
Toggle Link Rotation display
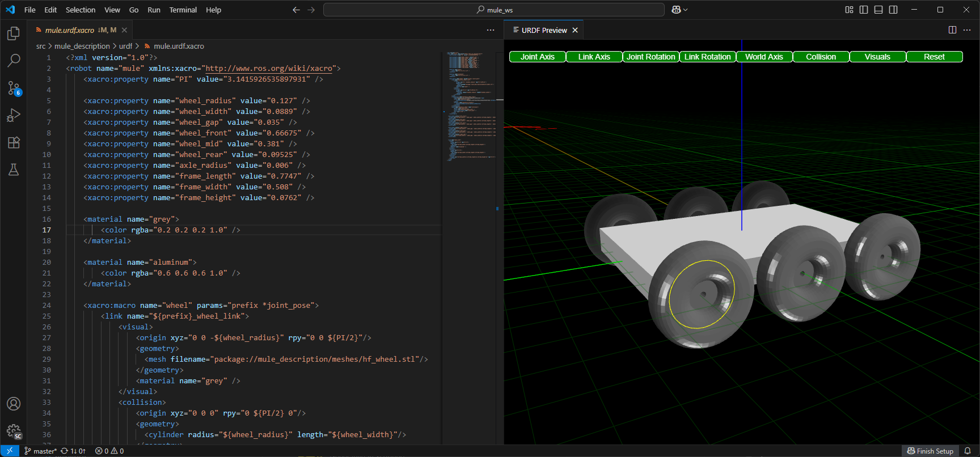point(708,57)
